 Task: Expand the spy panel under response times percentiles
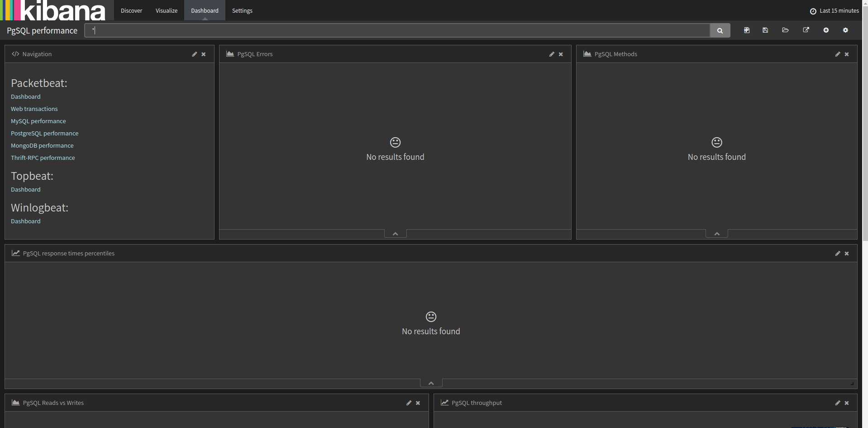tap(431, 383)
